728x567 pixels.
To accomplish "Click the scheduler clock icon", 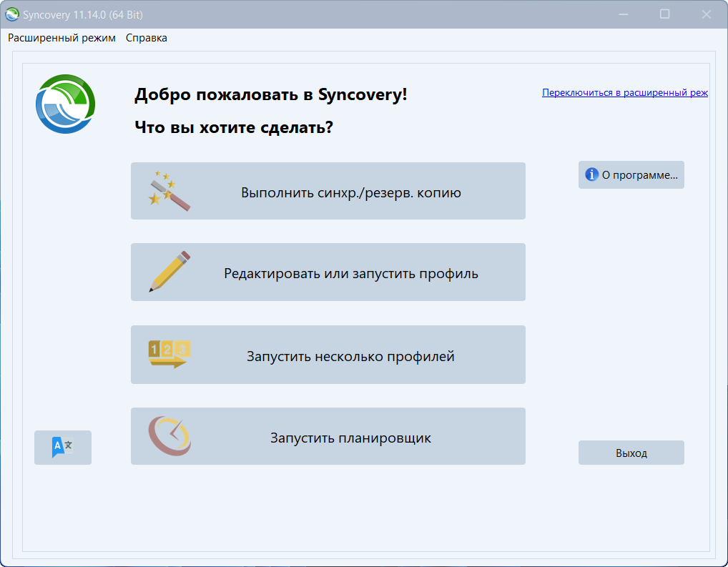I will pos(169,436).
